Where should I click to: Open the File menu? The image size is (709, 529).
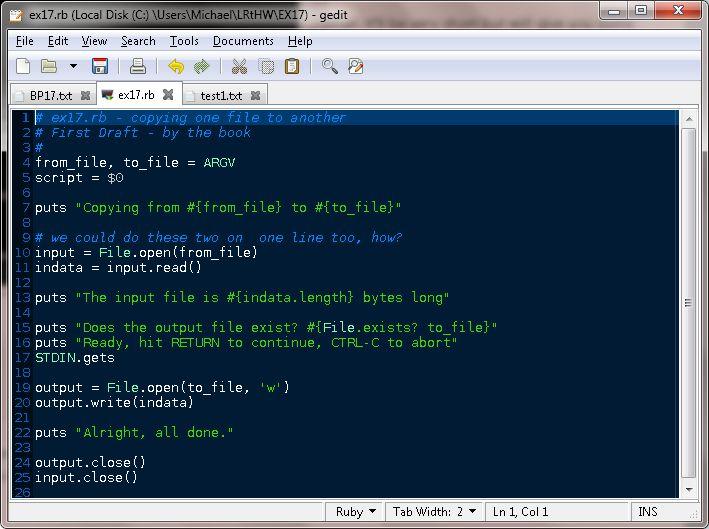[x=24, y=41]
